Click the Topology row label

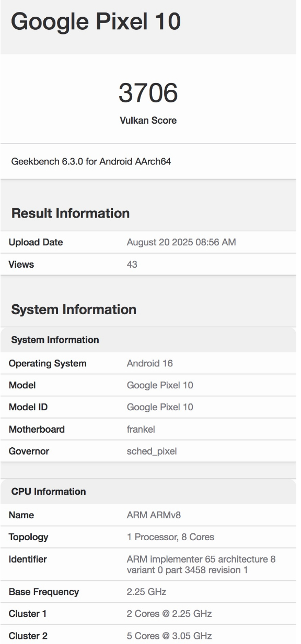tap(28, 537)
